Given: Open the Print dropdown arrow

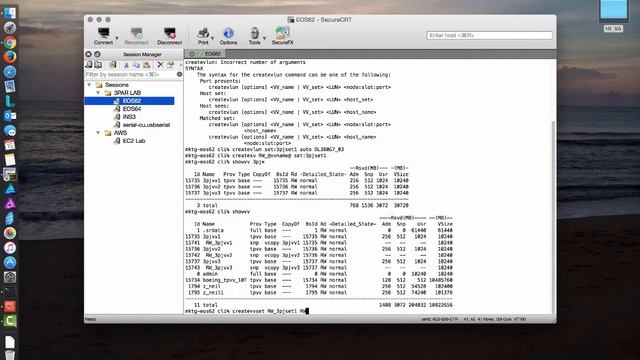Looking at the screenshot, I should point(212,38).
